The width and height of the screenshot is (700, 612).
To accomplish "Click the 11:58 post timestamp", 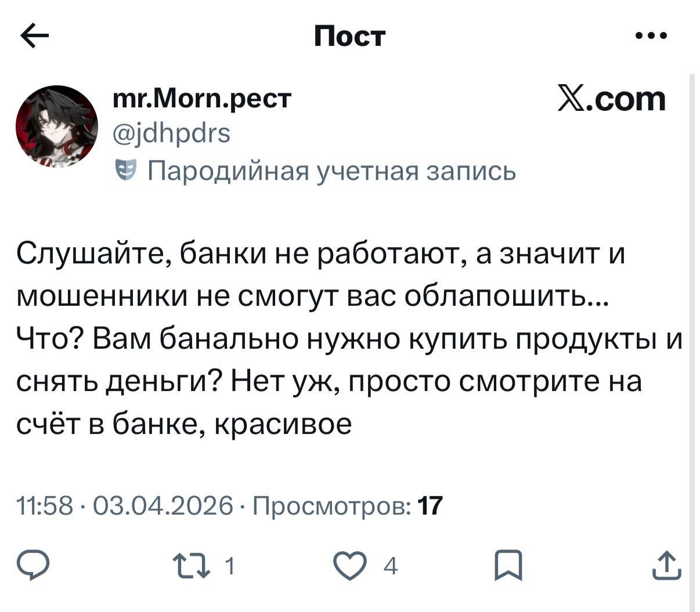I will click(45, 505).
